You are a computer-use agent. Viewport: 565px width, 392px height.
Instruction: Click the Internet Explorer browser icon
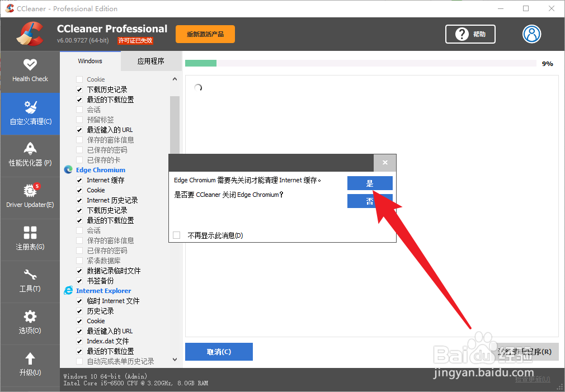tap(68, 290)
